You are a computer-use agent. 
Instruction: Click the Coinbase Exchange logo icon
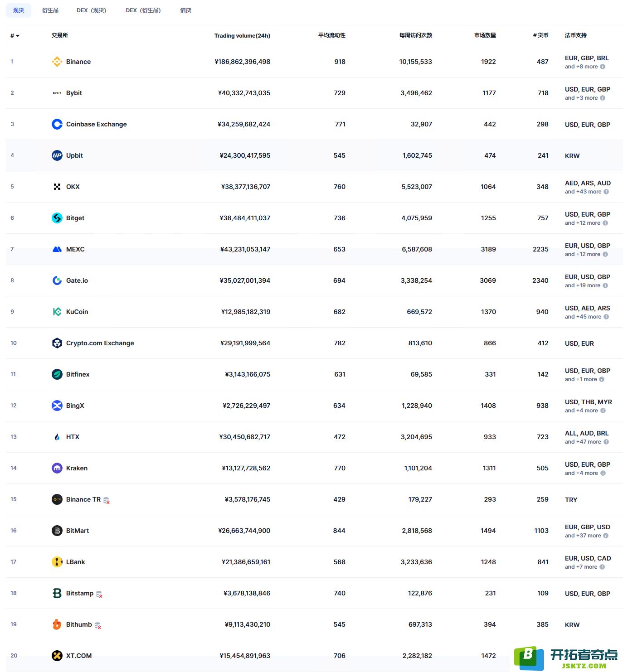point(57,124)
